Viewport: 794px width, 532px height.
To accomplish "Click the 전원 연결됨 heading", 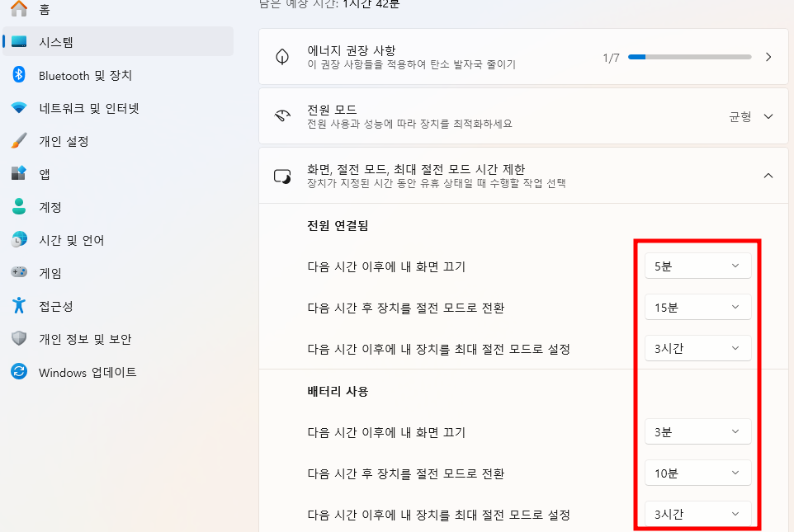I will point(338,225).
